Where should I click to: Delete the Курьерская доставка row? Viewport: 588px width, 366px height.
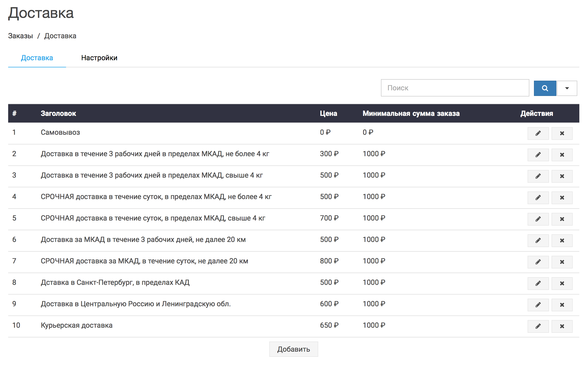(x=562, y=326)
